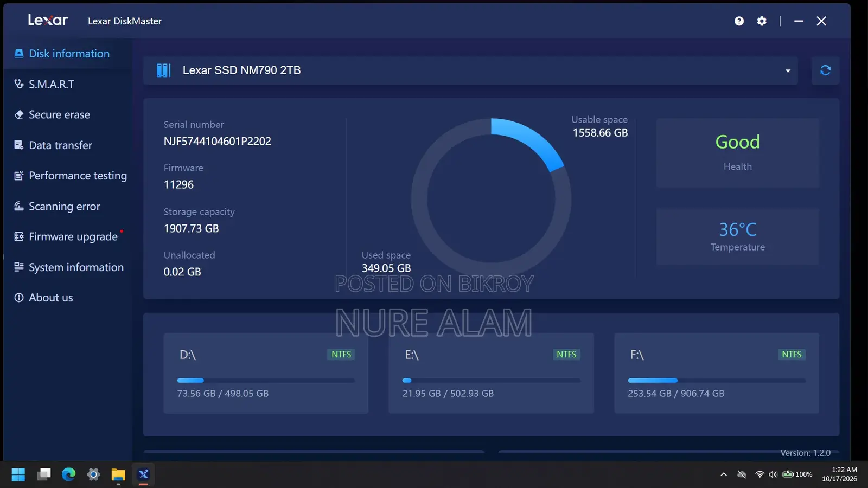Refresh the disk information
This screenshot has height=488, width=868.
point(825,70)
